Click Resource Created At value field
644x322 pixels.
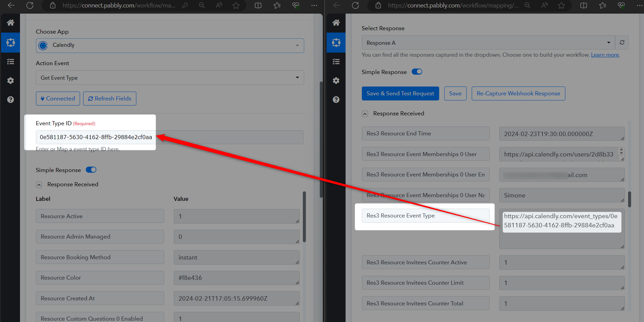point(237,299)
